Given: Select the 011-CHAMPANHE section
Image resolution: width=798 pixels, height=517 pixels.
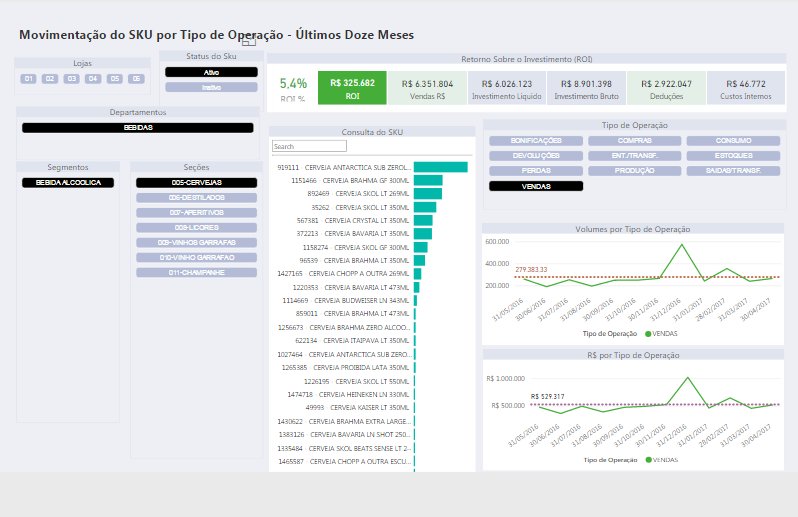Looking at the screenshot, I should pyautogui.click(x=196, y=272).
